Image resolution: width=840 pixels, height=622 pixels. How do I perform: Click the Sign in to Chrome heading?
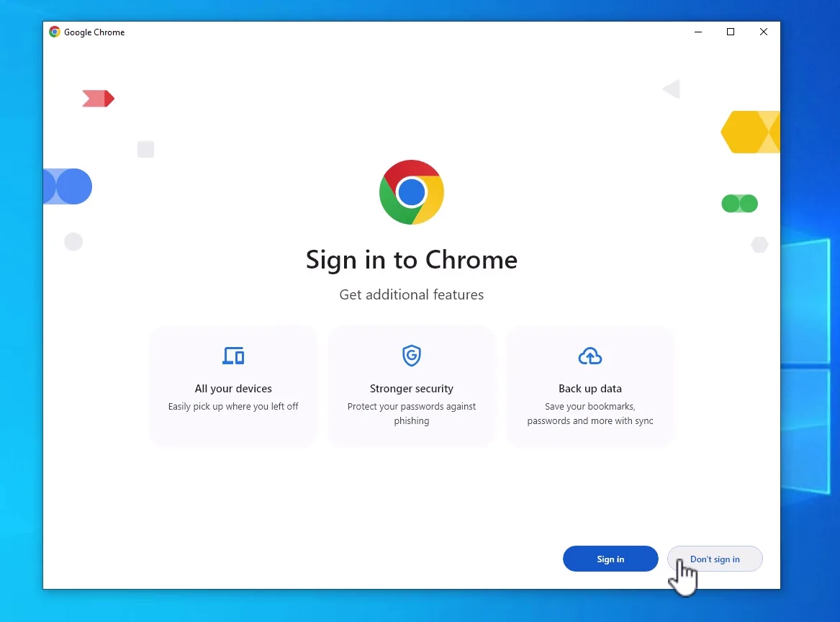(412, 260)
